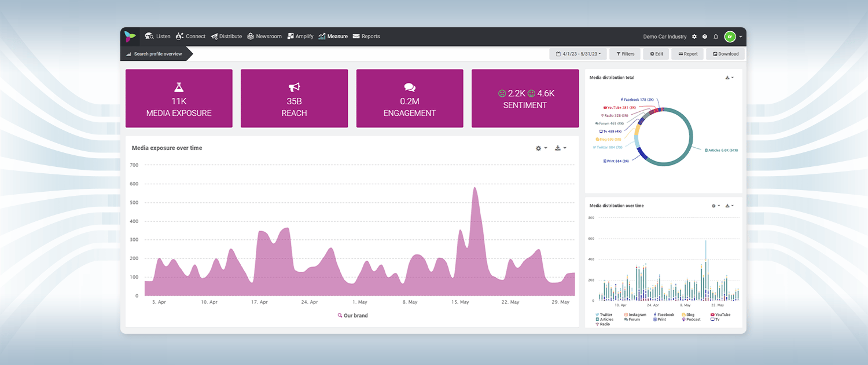
Task: Click the app logo in the navbar
Action: coord(130,36)
